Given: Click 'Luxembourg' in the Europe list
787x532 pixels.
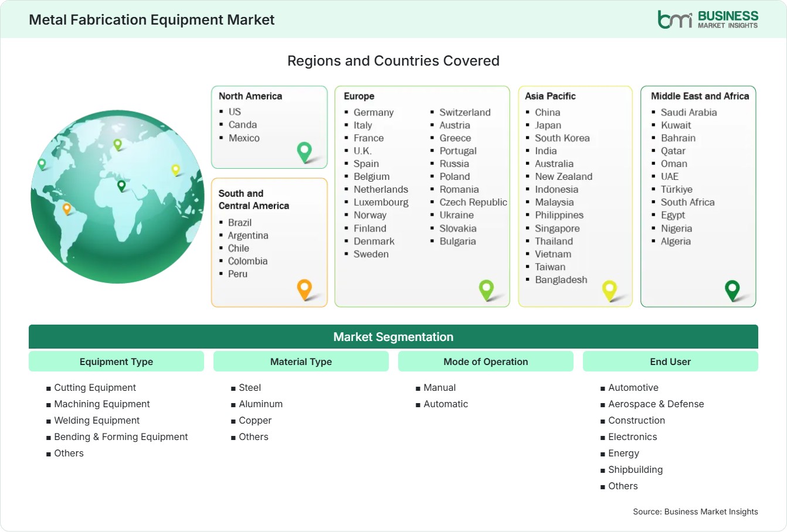Looking at the screenshot, I should pos(381,203).
